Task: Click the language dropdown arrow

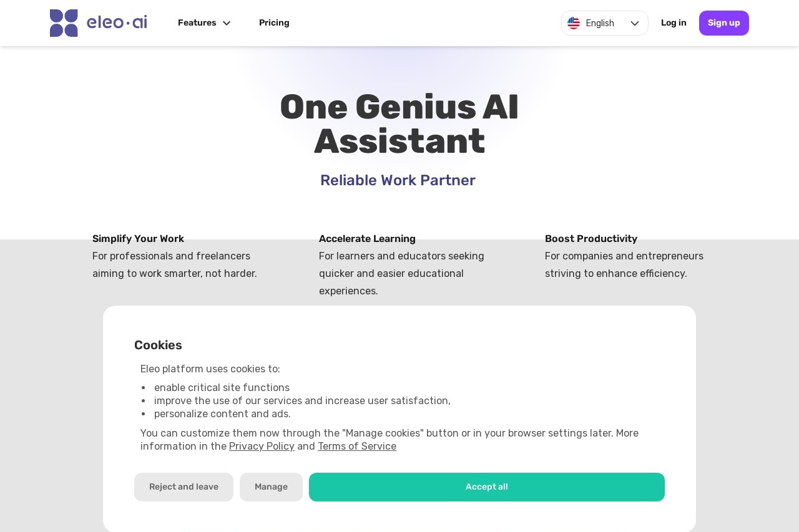Action: [x=635, y=23]
